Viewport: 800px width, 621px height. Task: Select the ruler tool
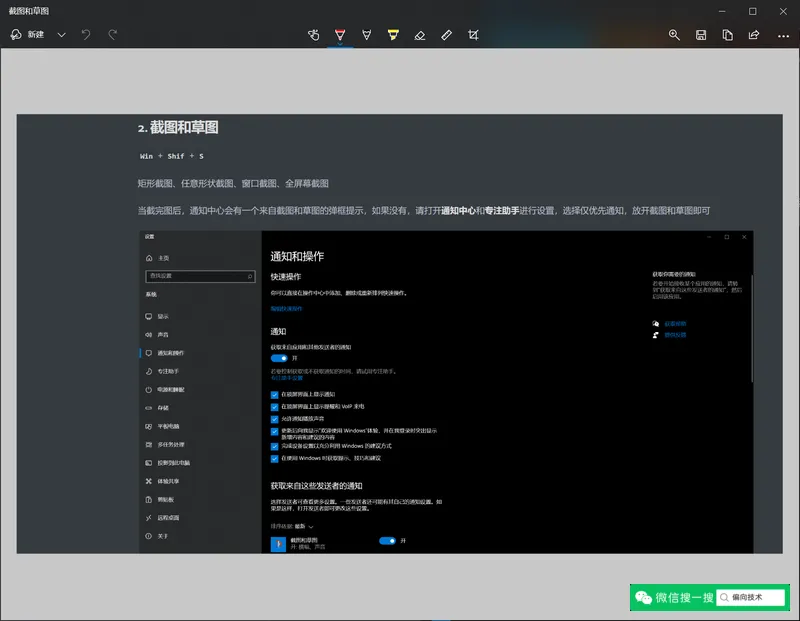click(446, 35)
